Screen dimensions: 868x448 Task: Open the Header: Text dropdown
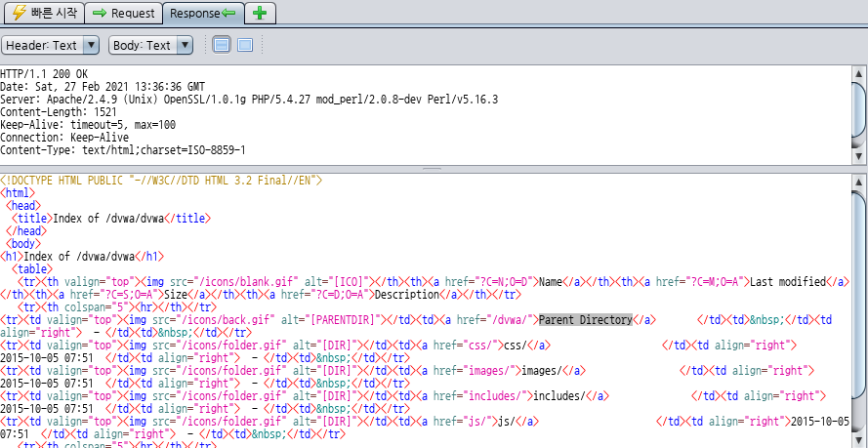(51, 45)
